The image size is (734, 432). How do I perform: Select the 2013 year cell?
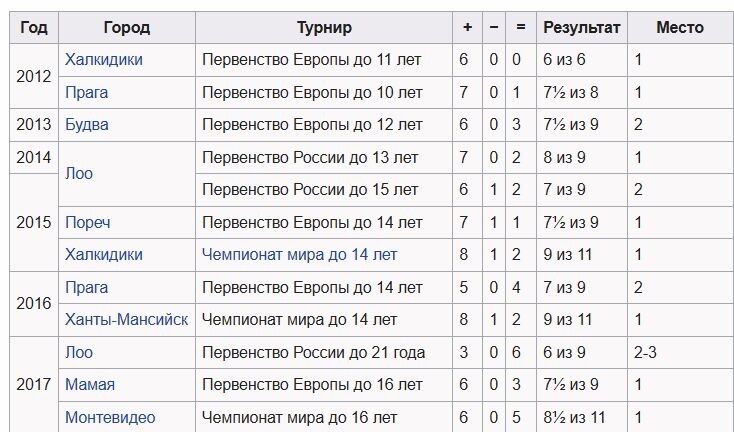coord(34,125)
